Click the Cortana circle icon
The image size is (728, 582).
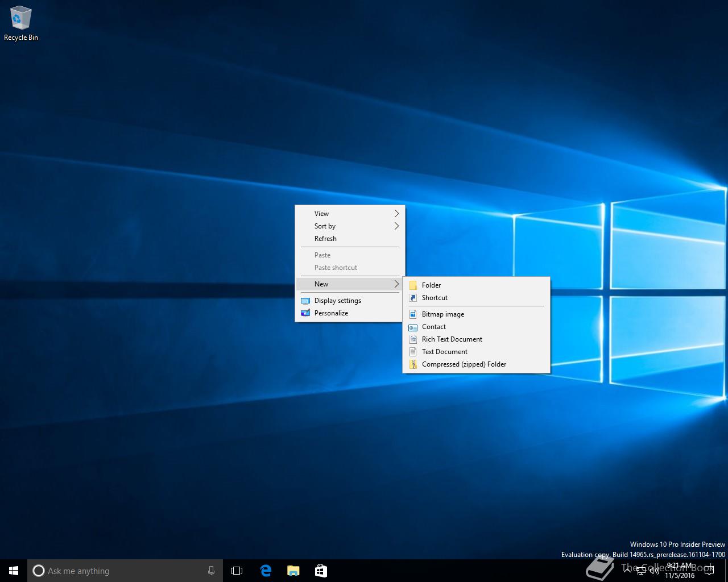39,571
